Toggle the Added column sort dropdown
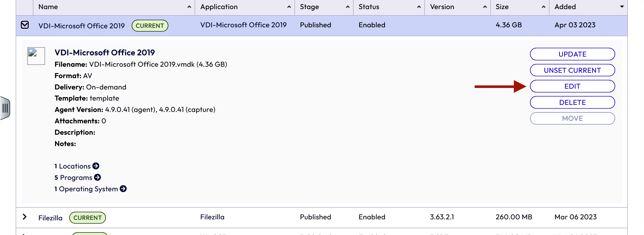Image resolution: width=644 pixels, height=235 pixels. coord(622,7)
